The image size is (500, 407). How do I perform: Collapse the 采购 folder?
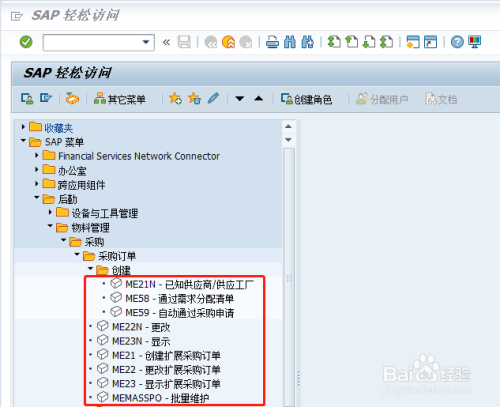63,240
